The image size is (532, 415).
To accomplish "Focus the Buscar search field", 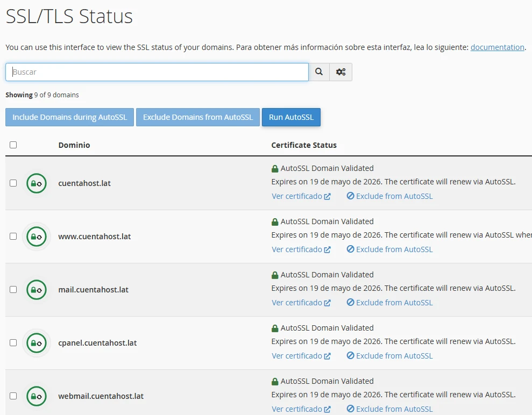I will (157, 72).
